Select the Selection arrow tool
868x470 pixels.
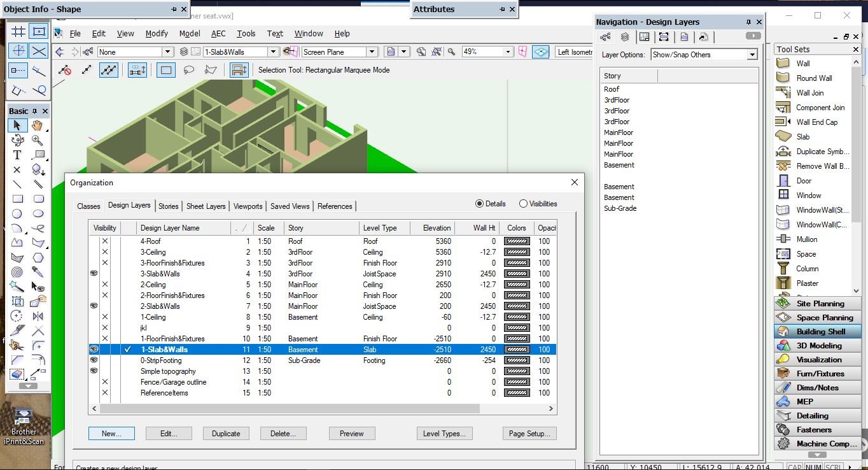click(x=17, y=125)
